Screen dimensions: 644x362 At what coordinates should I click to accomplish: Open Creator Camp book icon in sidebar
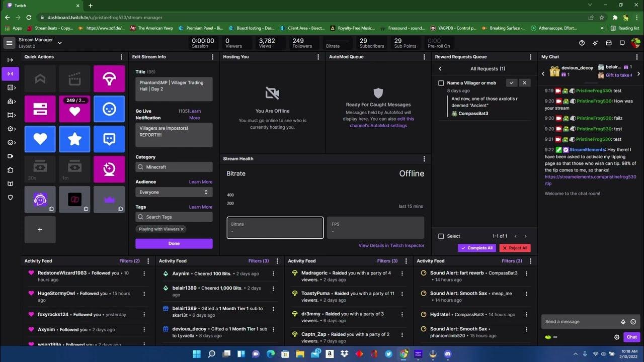(10, 184)
